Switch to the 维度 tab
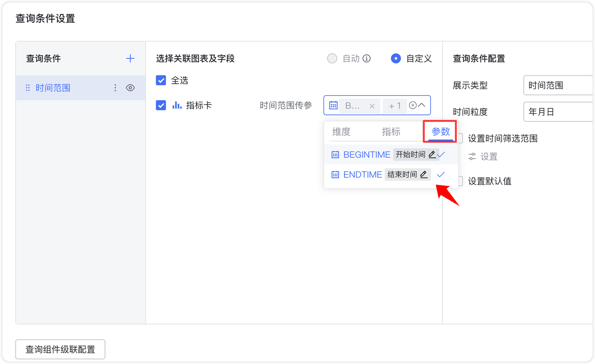The image size is (595, 364). point(341,132)
